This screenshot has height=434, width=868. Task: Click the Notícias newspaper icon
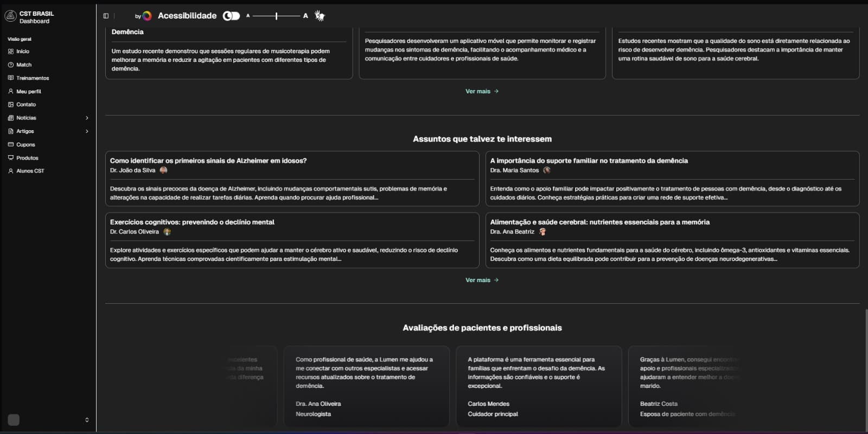point(11,118)
